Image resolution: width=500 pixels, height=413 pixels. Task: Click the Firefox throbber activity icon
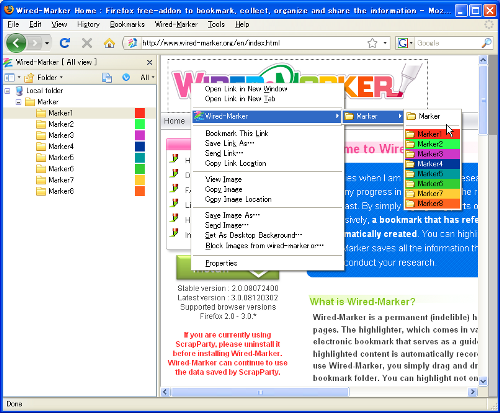489,24
